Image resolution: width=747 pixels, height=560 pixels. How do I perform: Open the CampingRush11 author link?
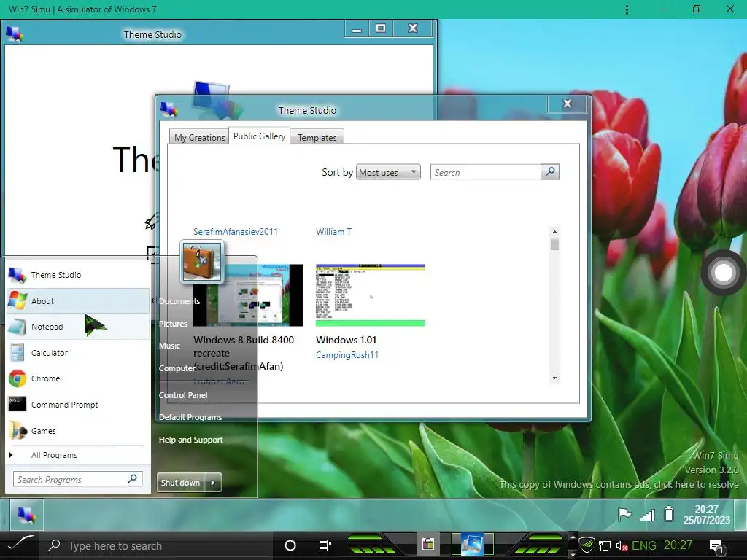347,355
